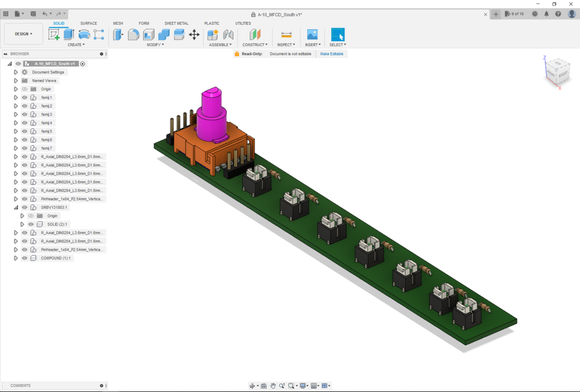Viewport: 580px width, 392px height.
Task: Click the Make Editable link
Action: 331,53
